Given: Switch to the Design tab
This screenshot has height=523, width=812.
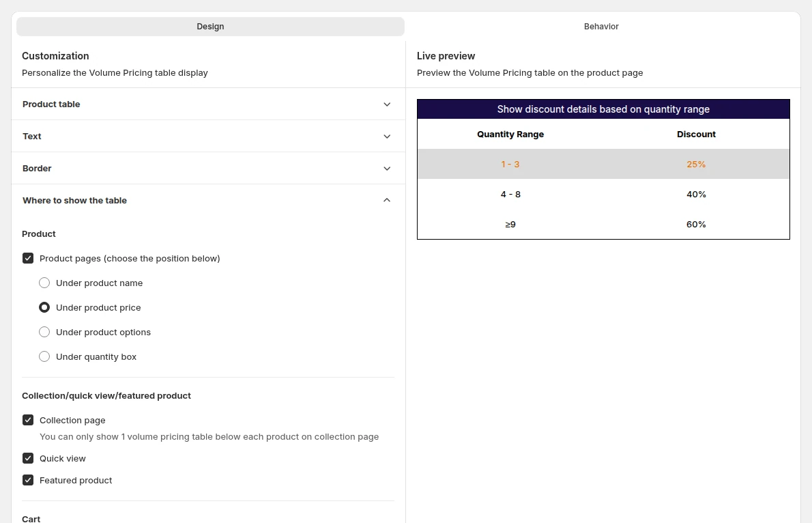Looking at the screenshot, I should coord(210,27).
